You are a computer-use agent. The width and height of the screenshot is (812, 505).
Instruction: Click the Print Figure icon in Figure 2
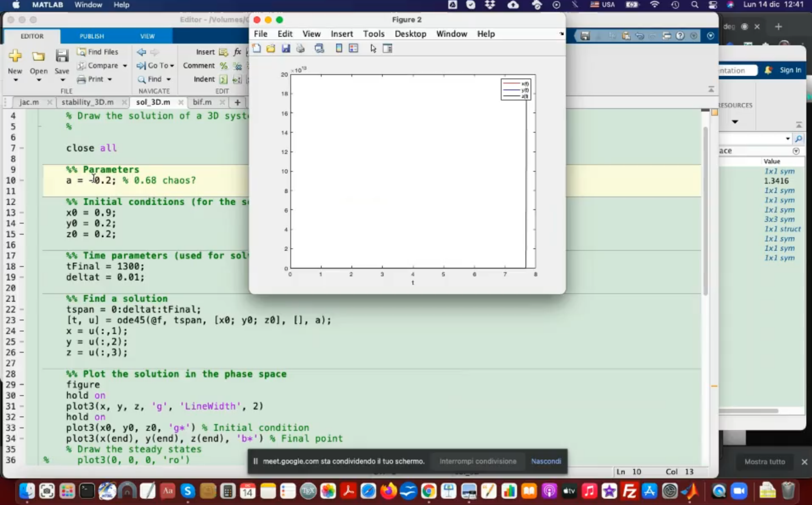[300, 49]
